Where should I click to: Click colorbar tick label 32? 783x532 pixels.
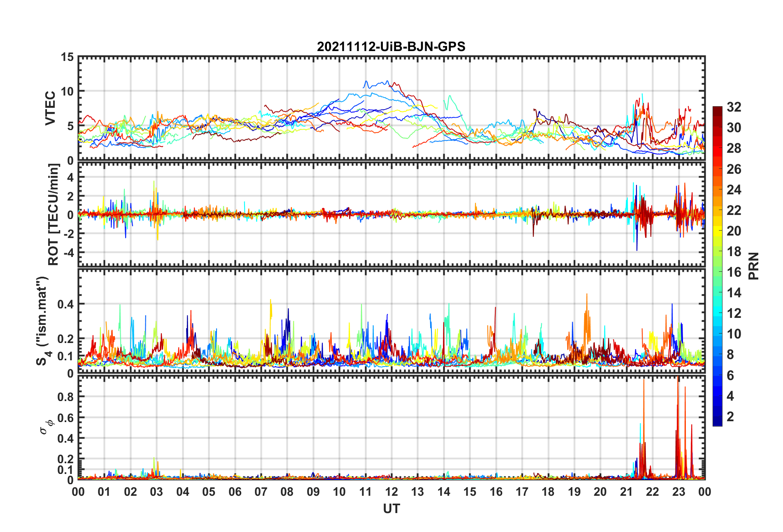734,107
